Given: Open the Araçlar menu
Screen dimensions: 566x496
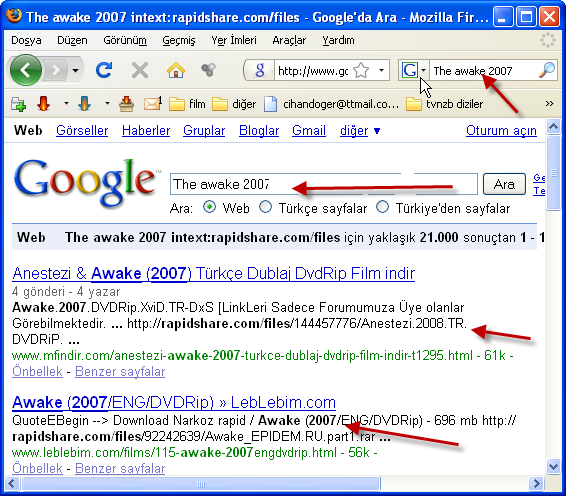Looking at the screenshot, I should (289, 40).
